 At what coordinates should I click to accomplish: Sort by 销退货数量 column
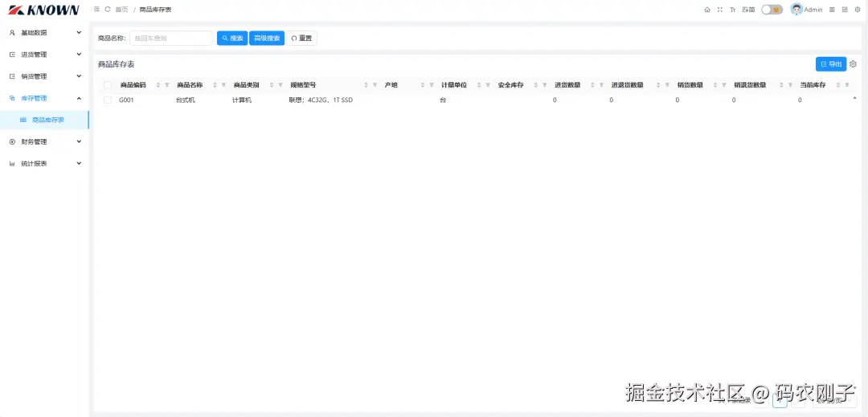782,85
